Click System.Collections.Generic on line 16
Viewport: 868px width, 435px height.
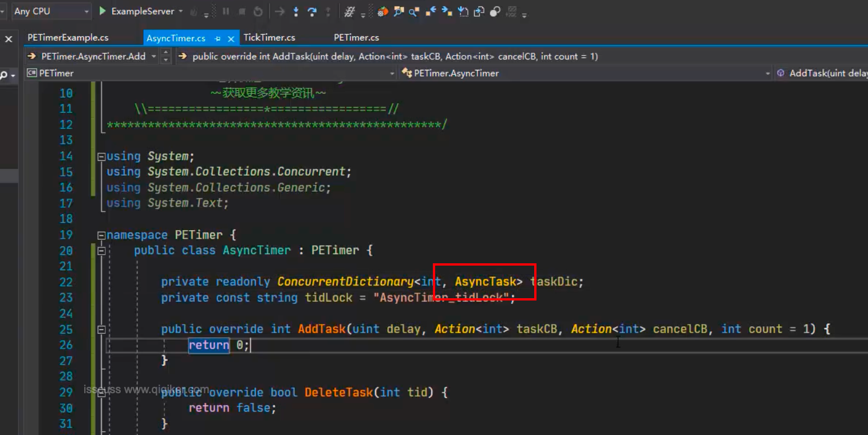click(x=236, y=187)
